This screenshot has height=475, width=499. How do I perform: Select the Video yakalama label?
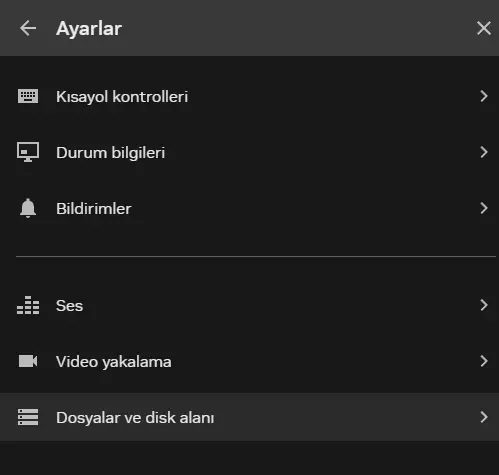(114, 362)
